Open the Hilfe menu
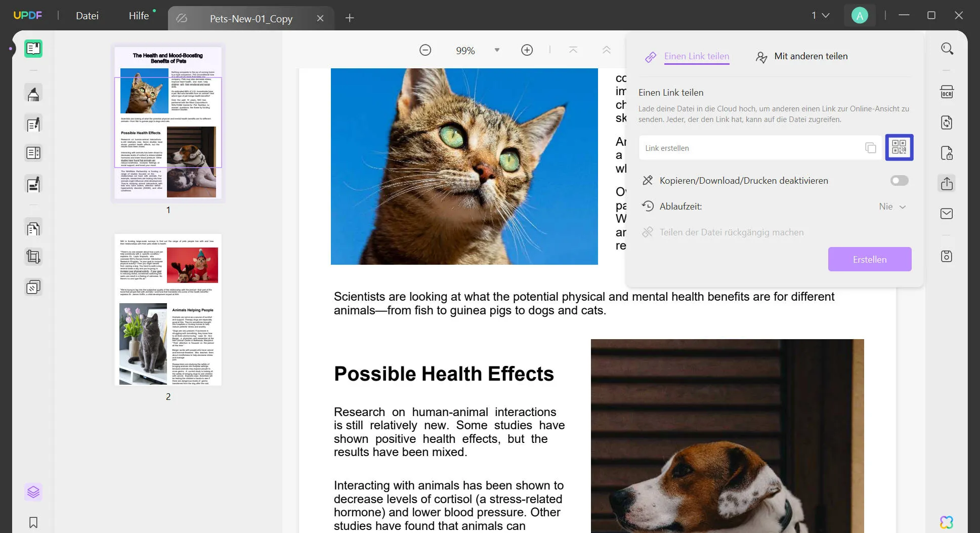 tap(139, 16)
